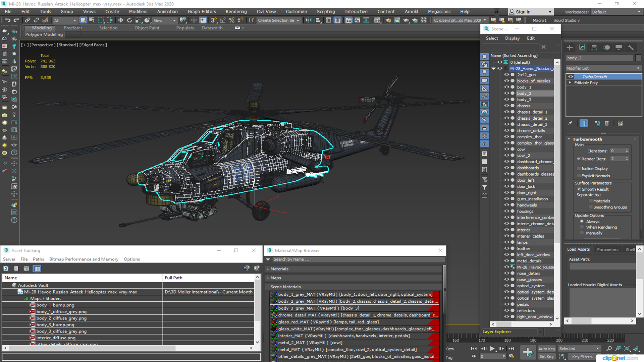Open the Modifiers menu
Screen dimensions: 644x362
tap(138, 11)
